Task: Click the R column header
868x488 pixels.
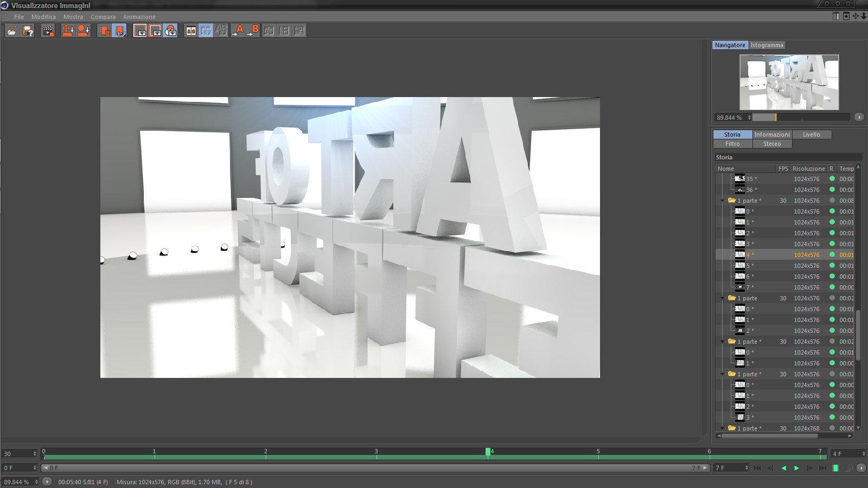Action: click(832, 169)
